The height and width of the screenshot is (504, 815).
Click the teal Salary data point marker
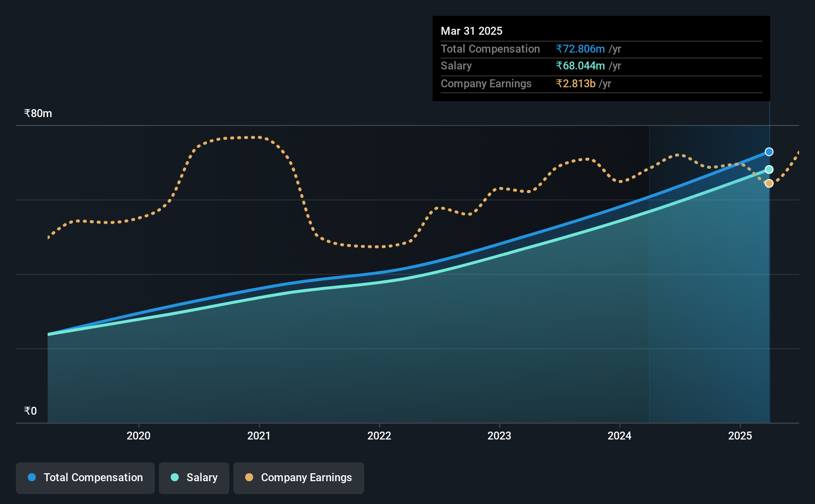[x=769, y=170]
